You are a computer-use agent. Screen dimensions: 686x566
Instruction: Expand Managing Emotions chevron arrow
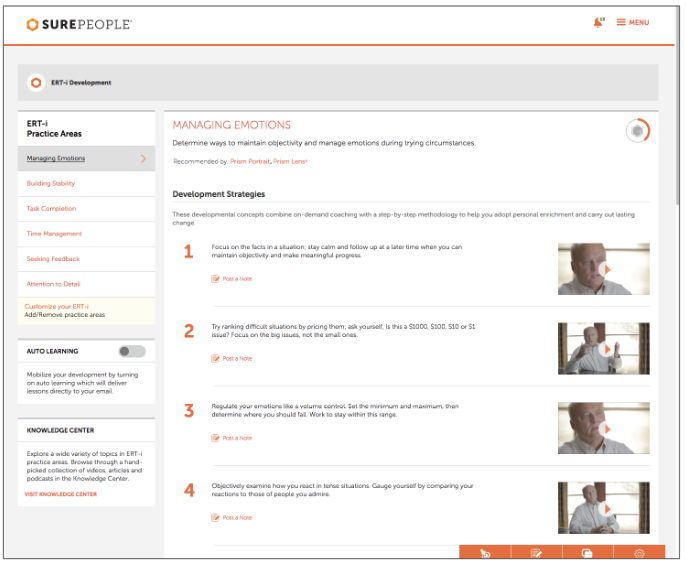(144, 158)
